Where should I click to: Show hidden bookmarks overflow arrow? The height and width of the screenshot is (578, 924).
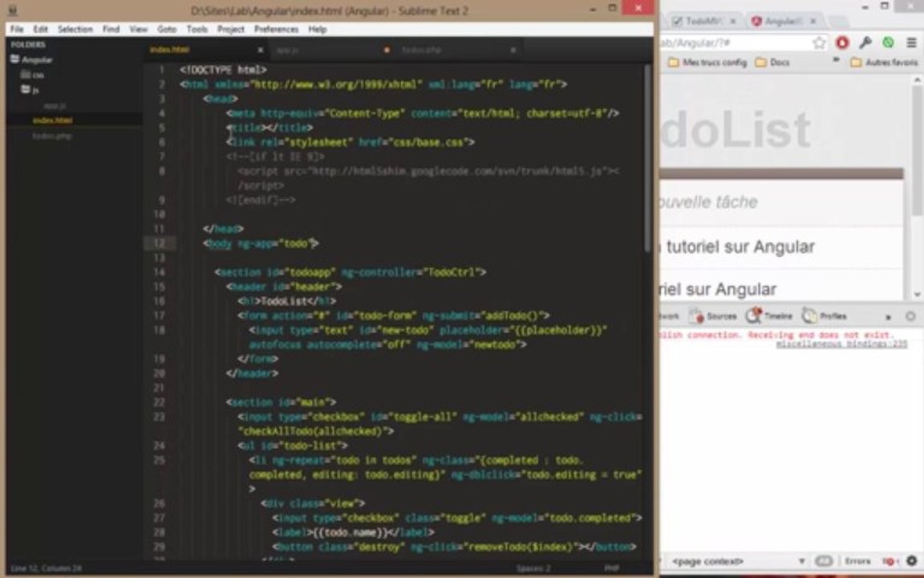coord(836,61)
